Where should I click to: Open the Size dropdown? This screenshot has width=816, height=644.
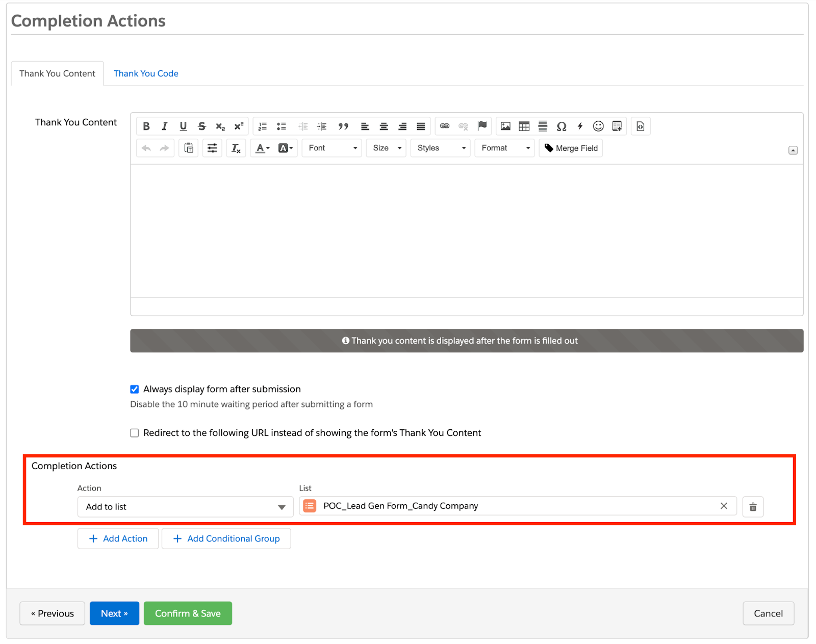386,148
